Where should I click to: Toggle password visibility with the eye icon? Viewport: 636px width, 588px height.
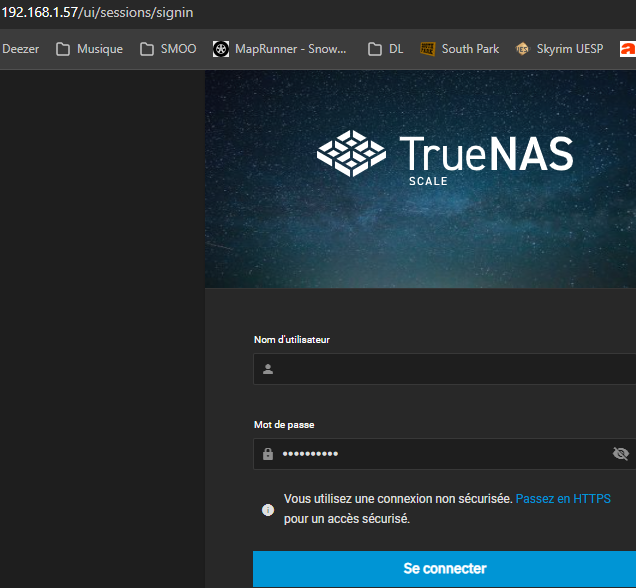click(x=620, y=454)
